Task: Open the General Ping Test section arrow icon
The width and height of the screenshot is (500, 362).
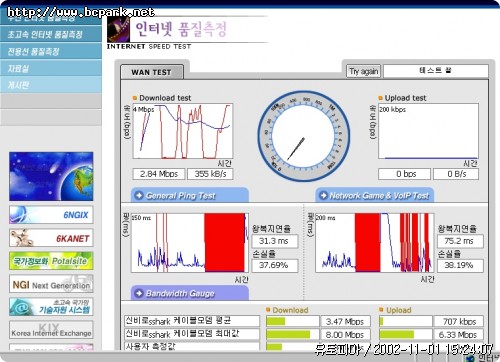Action: [139, 195]
